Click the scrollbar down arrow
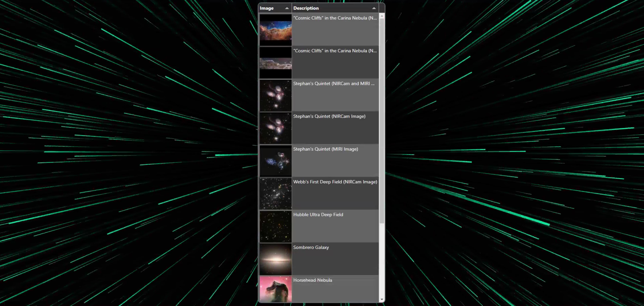Viewport: 644px width, 306px height. [x=382, y=299]
